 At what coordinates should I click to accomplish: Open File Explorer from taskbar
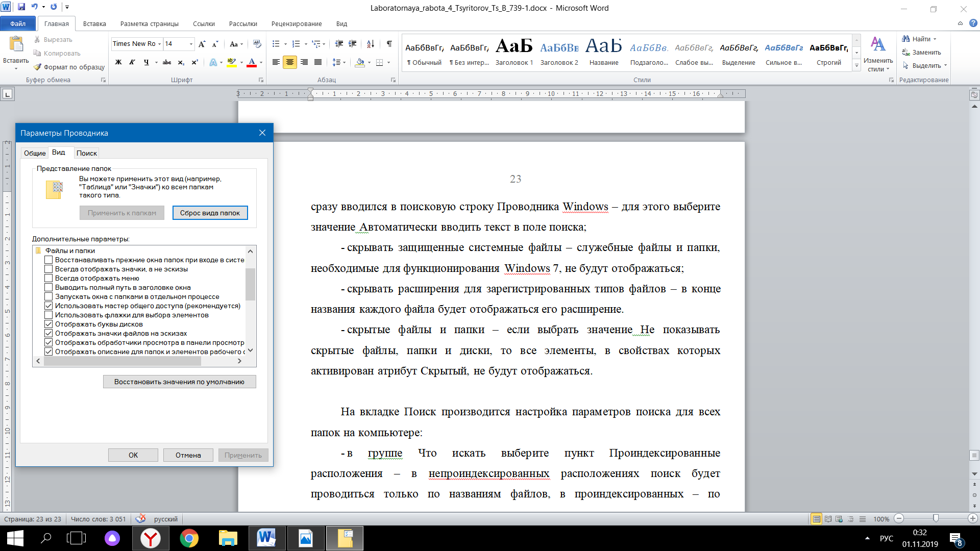[x=228, y=538]
